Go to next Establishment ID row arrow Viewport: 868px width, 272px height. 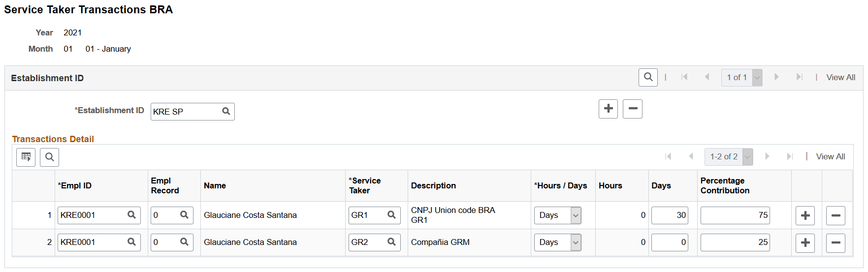pyautogui.click(x=776, y=77)
